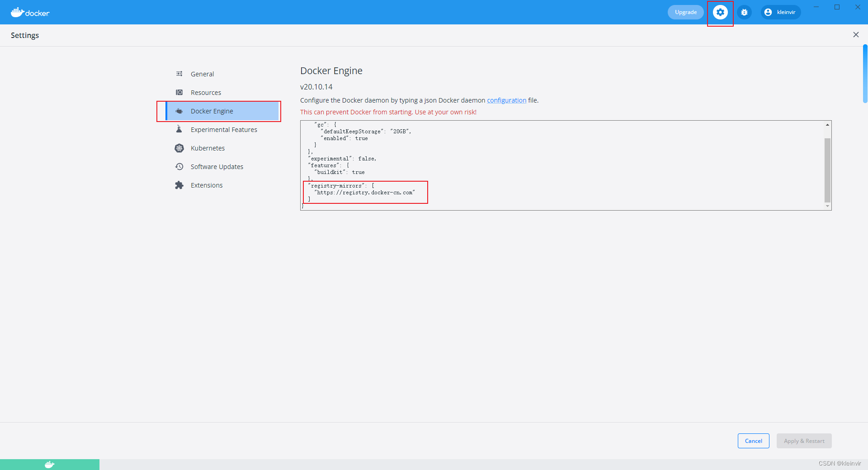Open settings via the gear icon

(720, 12)
